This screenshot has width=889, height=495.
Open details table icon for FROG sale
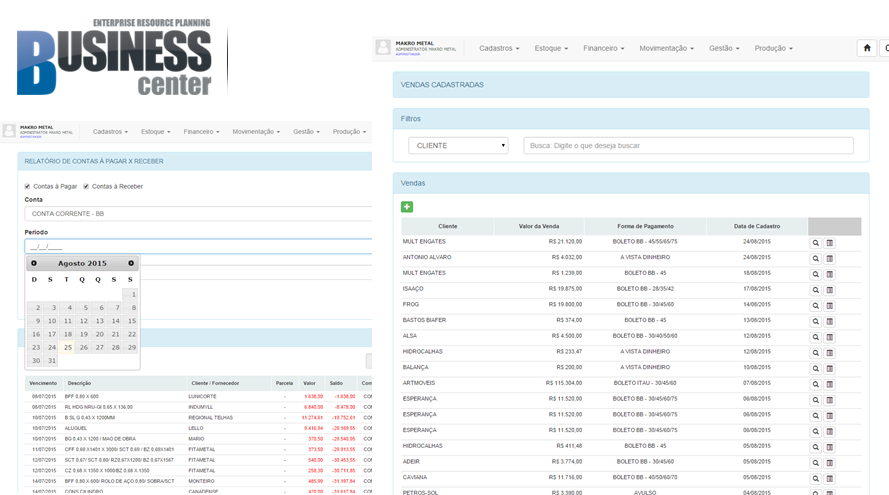point(829,304)
